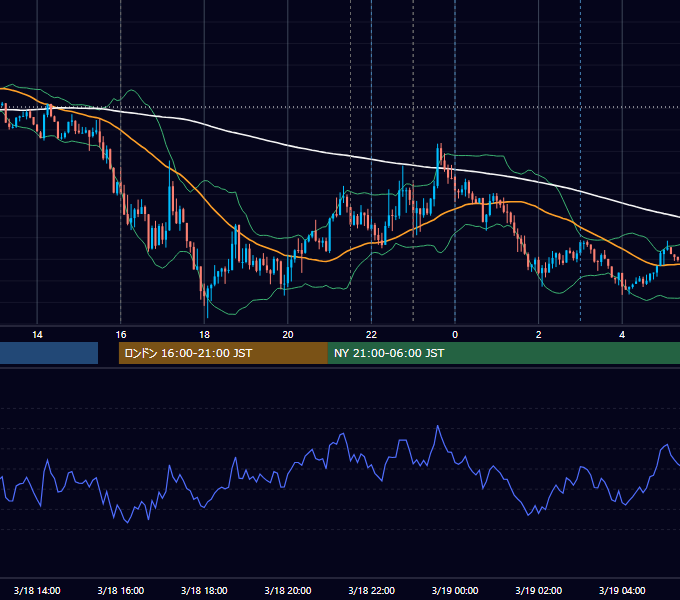Click hour label 2 on price chart axis
The image size is (680, 600).
[539, 335]
